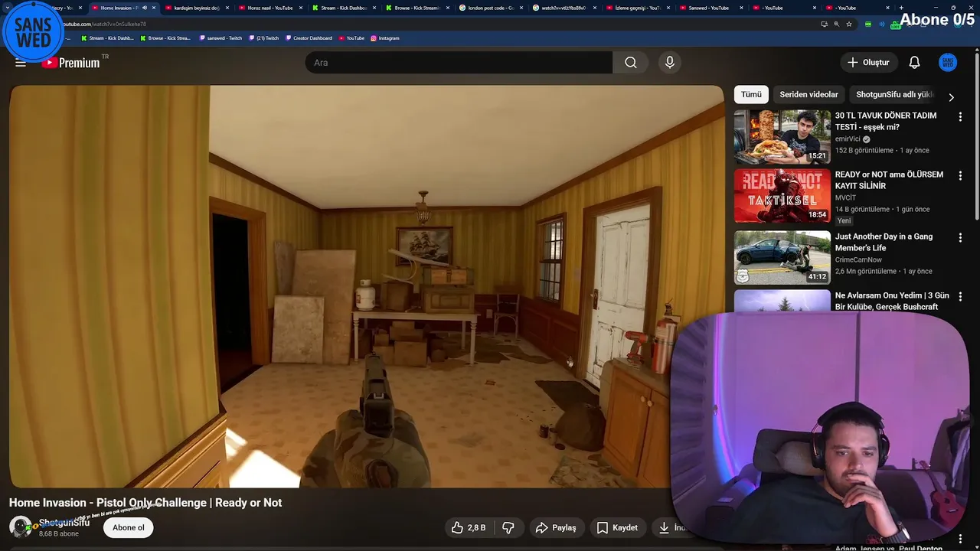
Task: Close the Home Invasion browser tab
Action: [154, 8]
